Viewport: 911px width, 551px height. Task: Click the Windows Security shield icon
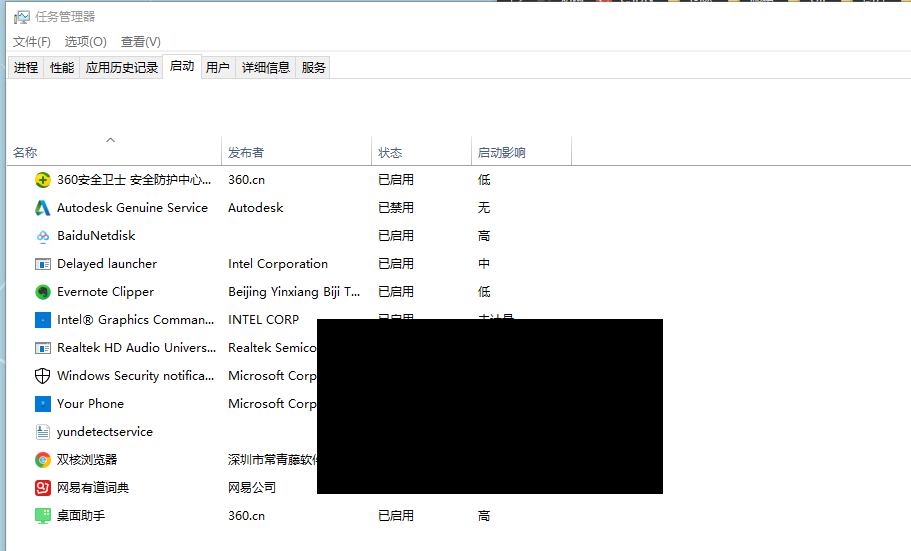click(x=42, y=375)
